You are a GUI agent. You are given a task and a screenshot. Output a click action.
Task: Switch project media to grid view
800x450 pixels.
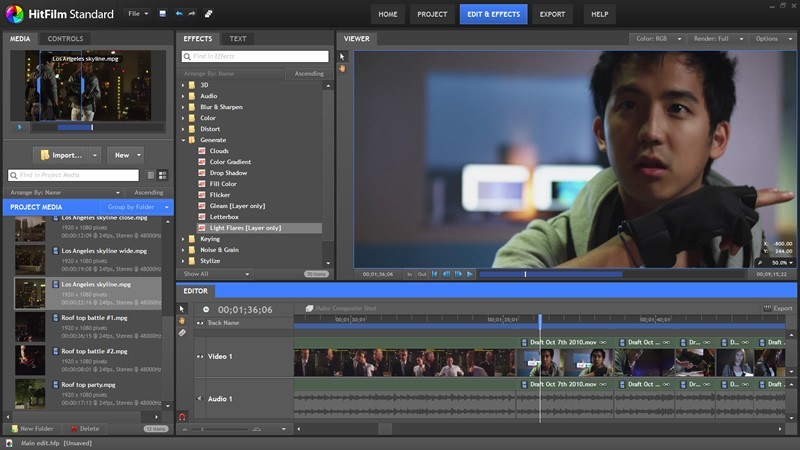point(163,175)
